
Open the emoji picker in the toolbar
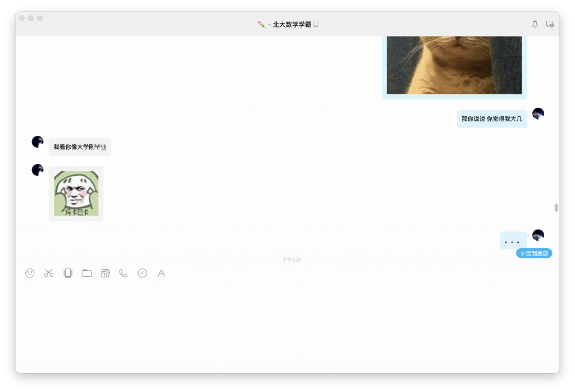[30, 273]
